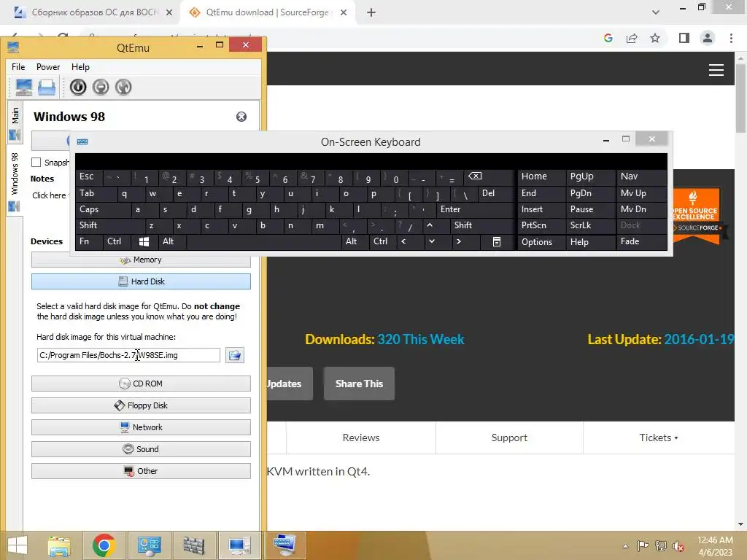
Task: Click the Google icon in address bar
Action: [608, 38]
